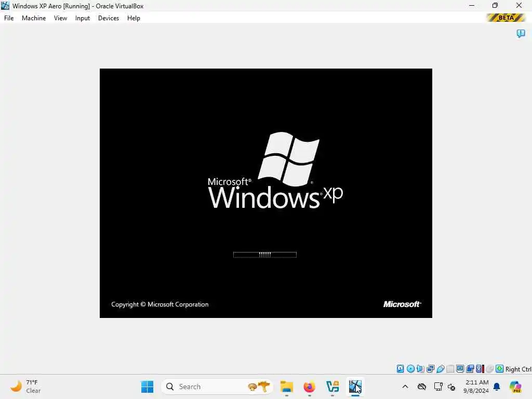Restore down the VirtualBox window

coord(495,6)
